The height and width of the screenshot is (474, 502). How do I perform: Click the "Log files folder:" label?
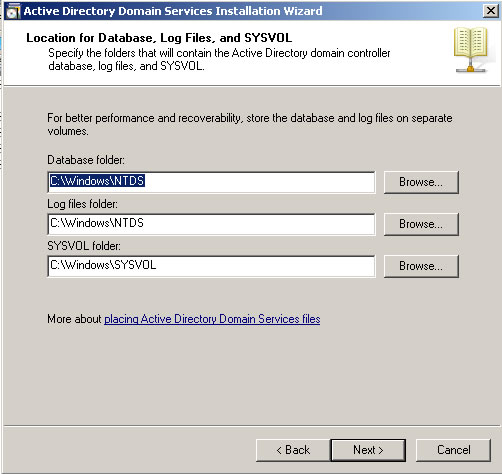[82, 204]
